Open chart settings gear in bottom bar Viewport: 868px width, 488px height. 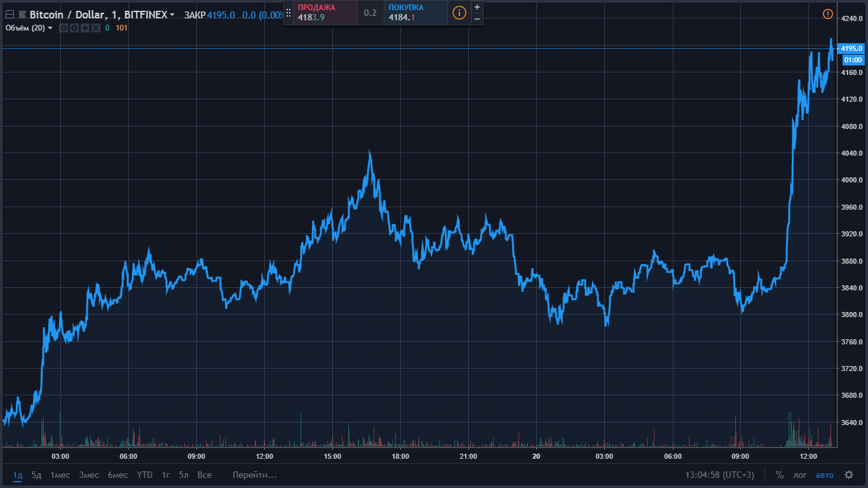point(849,475)
